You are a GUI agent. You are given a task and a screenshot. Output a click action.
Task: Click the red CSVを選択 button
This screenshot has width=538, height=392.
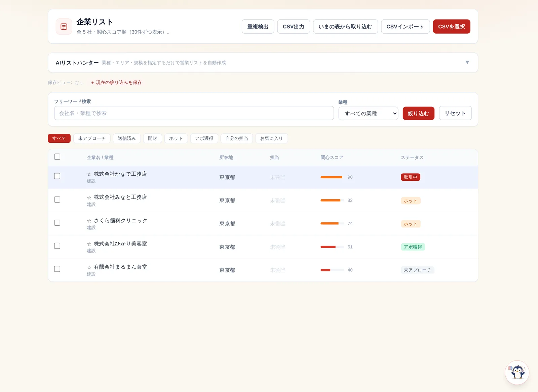point(452,27)
